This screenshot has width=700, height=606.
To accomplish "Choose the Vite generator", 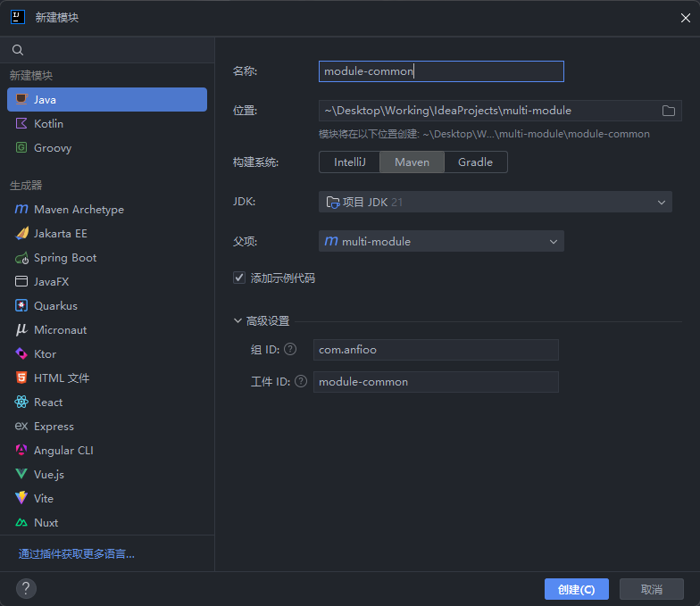I will click(107, 498).
